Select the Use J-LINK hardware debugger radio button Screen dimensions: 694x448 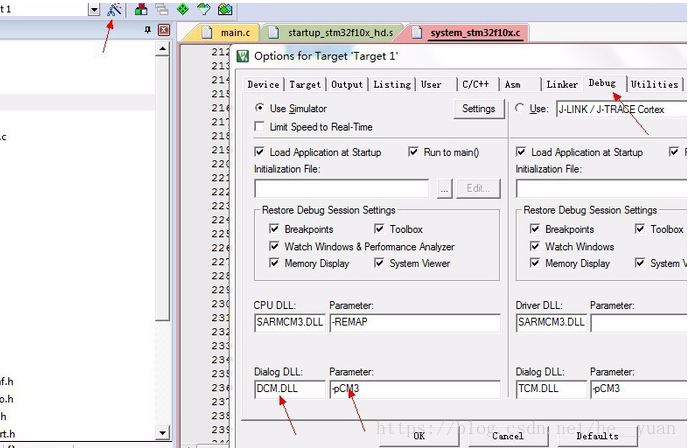click(x=520, y=108)
